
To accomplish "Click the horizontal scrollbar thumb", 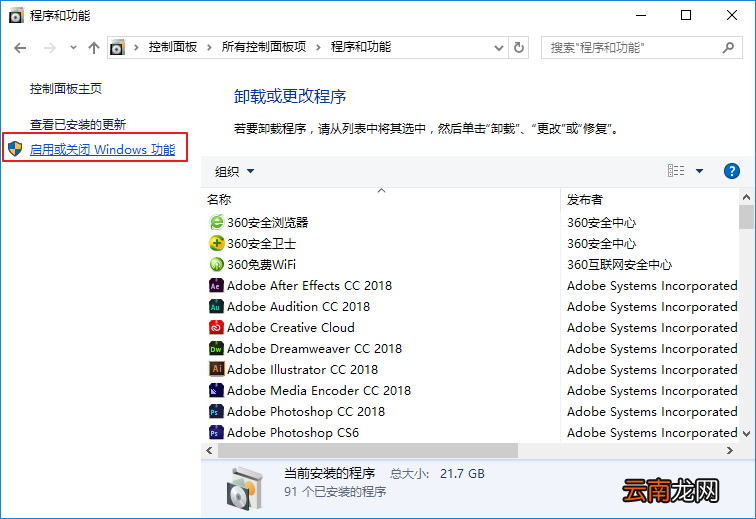I will (368, 451).
